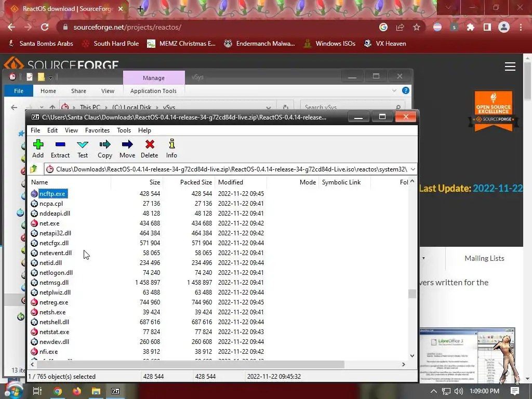Image resolution: width=532 pixels, height=399 pixels.
Task: Click the Explorer help icon
Action: click(405, 90)
